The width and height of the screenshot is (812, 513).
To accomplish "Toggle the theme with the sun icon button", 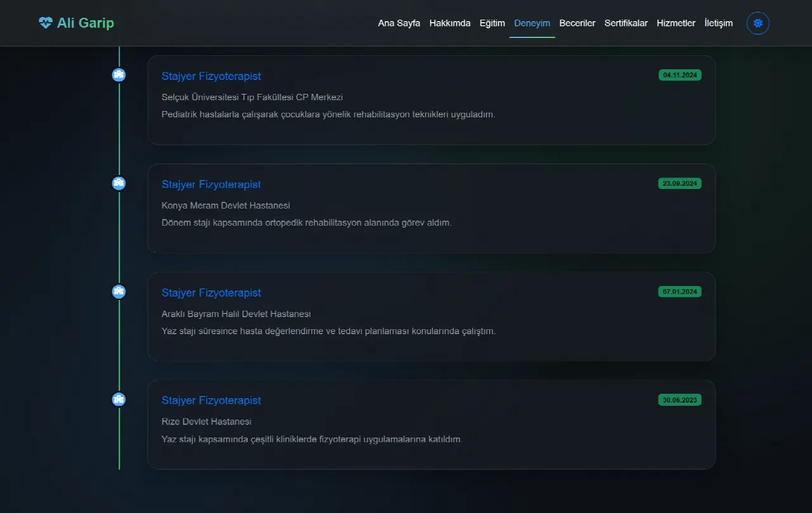I will [757, 23].
